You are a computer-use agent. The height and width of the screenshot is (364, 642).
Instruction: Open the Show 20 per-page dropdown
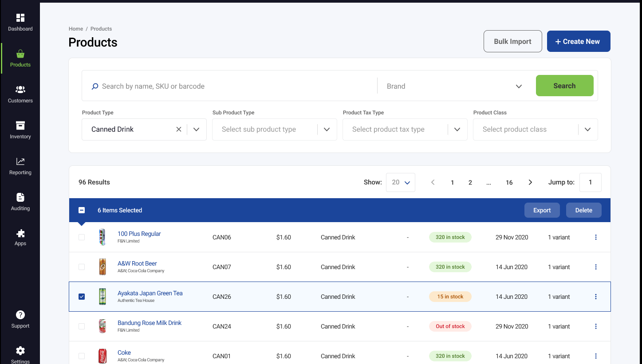coord(401,182)
